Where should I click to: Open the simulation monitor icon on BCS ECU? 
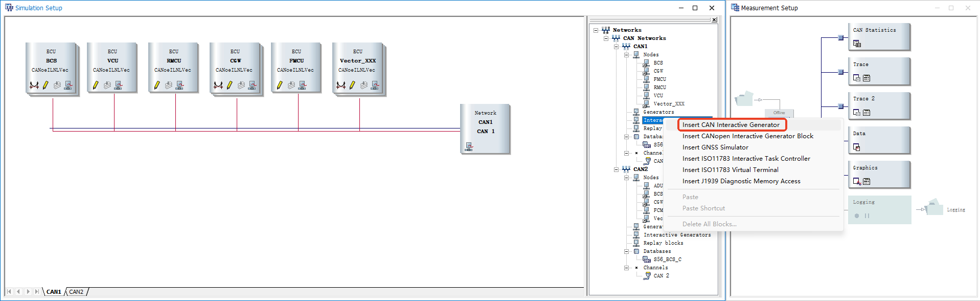click(68, 85)
